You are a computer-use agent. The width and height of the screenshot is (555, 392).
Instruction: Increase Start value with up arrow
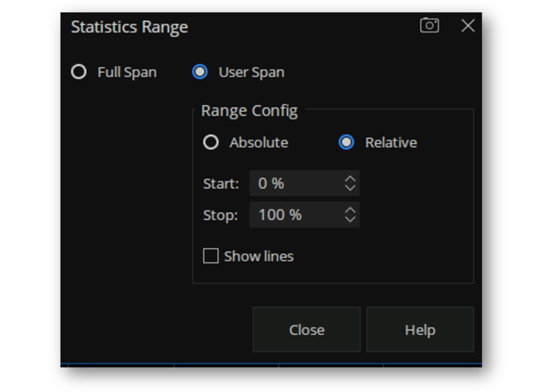click(350, 179)
